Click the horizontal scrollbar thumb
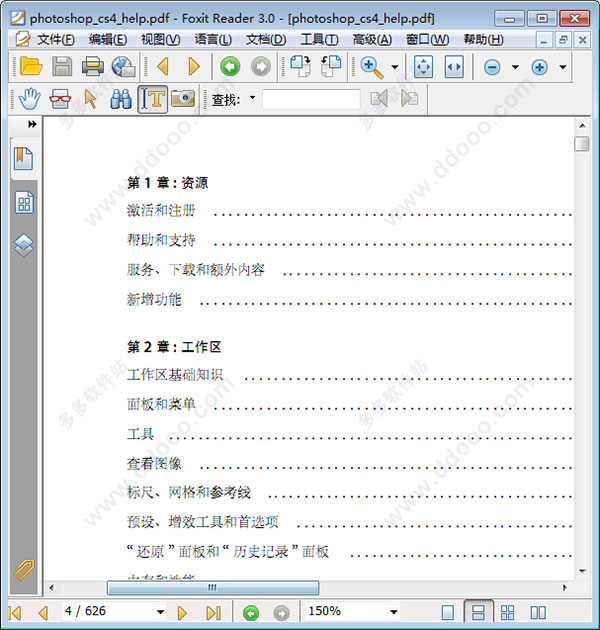 click(213, 588)
